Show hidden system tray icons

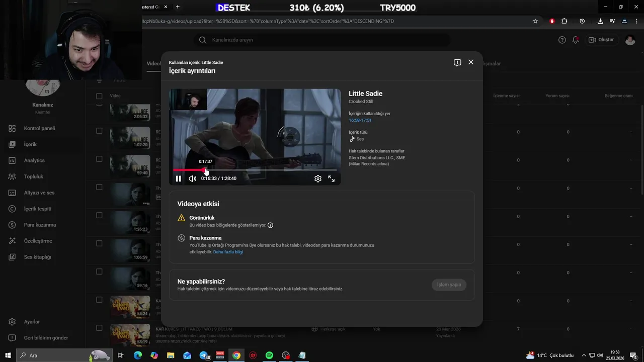click(x=585, y=355)
